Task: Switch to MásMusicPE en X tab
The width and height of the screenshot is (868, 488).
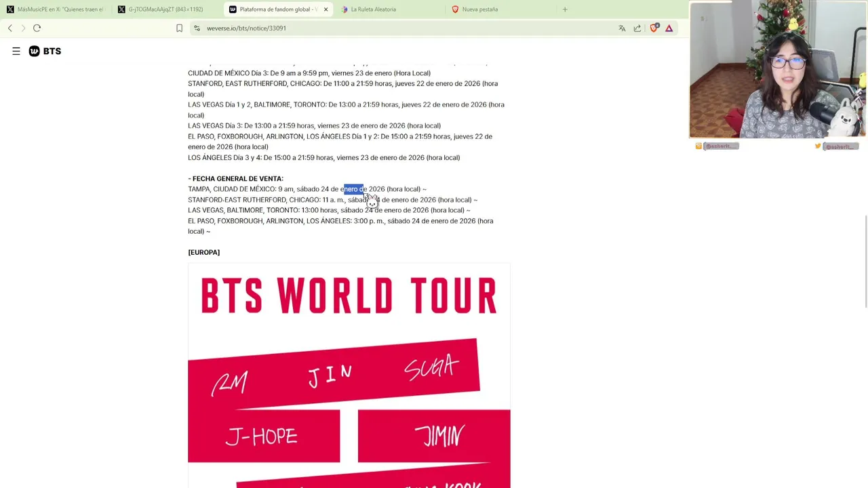Action: pyautogui.click(x=55, y=9)
